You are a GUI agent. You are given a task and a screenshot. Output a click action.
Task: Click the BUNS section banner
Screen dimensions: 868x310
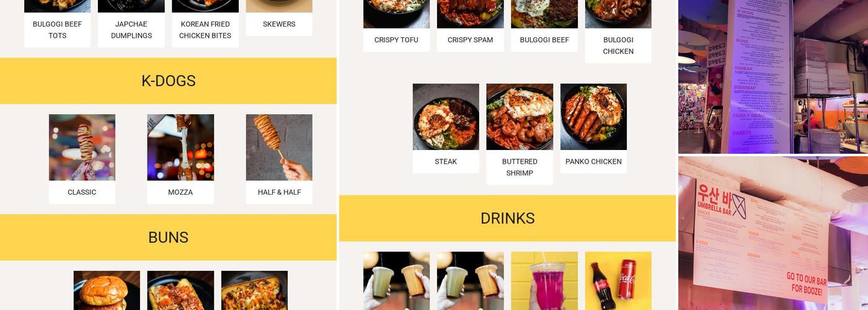(x=168, y=237)
